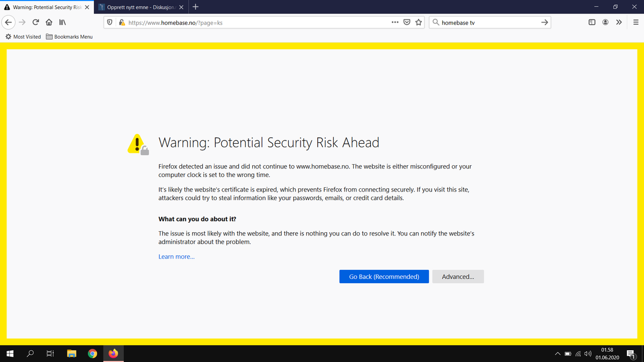Click the search magnifier icon in the search box
644x362 pixels.
[x=436, y=23]
